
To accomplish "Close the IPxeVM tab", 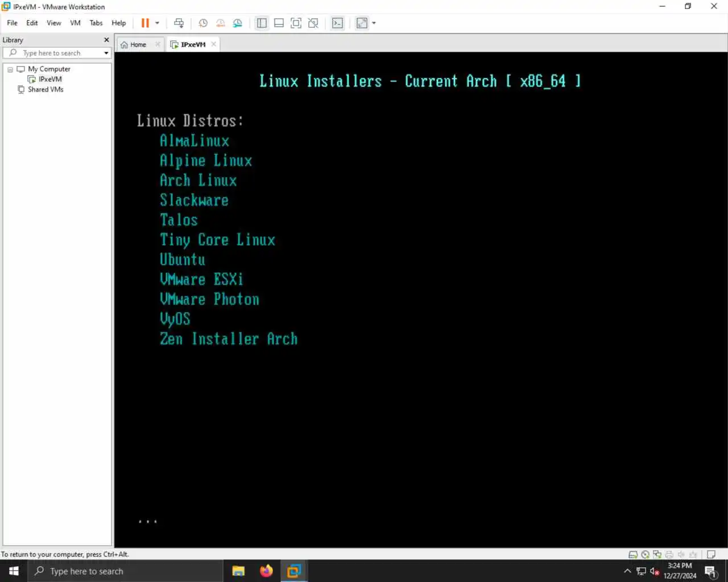I will 214,44.
